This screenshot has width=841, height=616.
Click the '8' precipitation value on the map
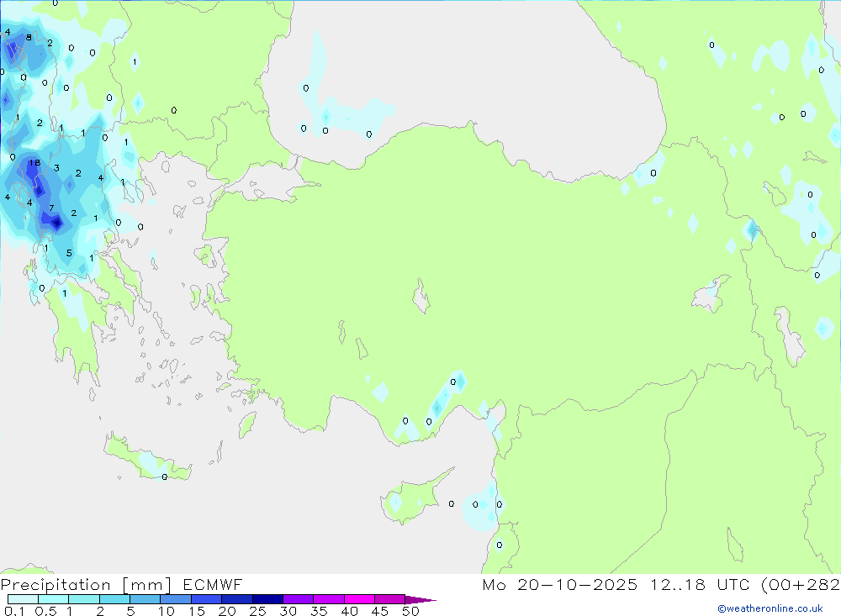(29, 38)
